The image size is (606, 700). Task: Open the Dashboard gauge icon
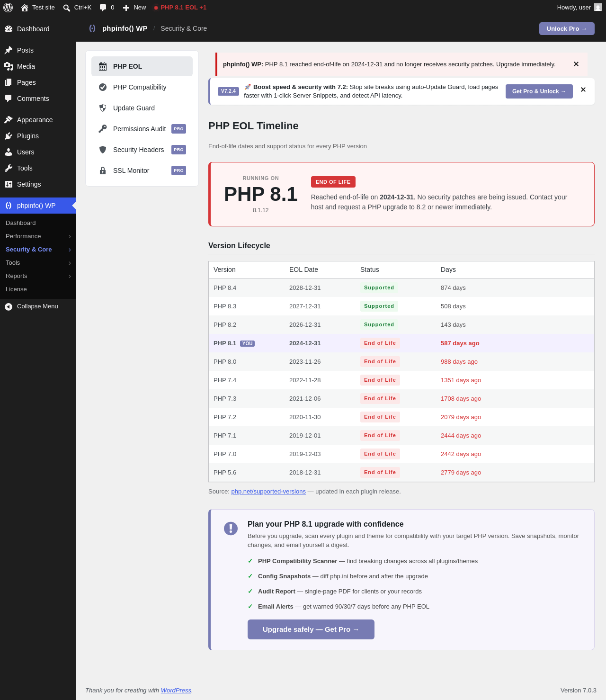(9, 29)
